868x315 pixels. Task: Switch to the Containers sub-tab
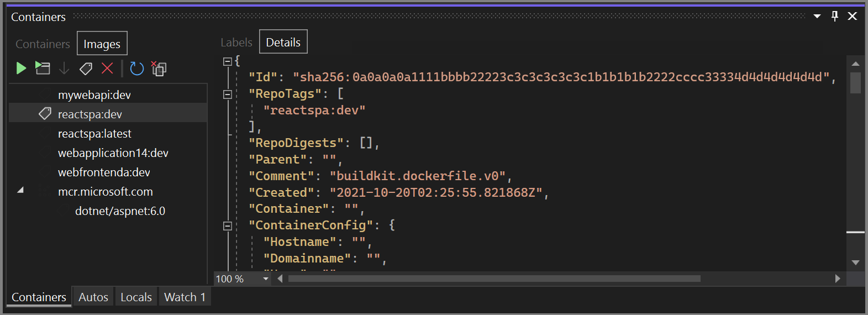[43, 44]
